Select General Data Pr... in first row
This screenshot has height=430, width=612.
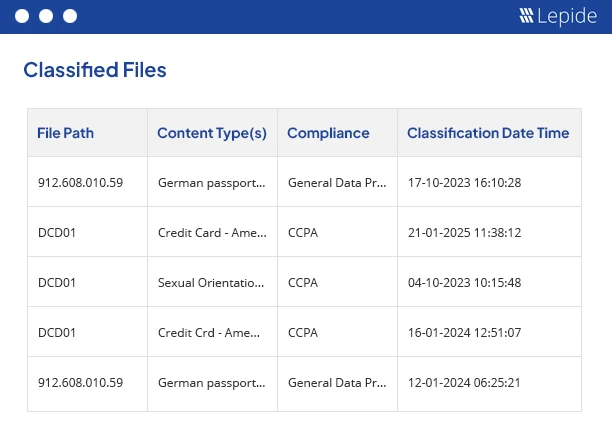(x=336, y=183)
